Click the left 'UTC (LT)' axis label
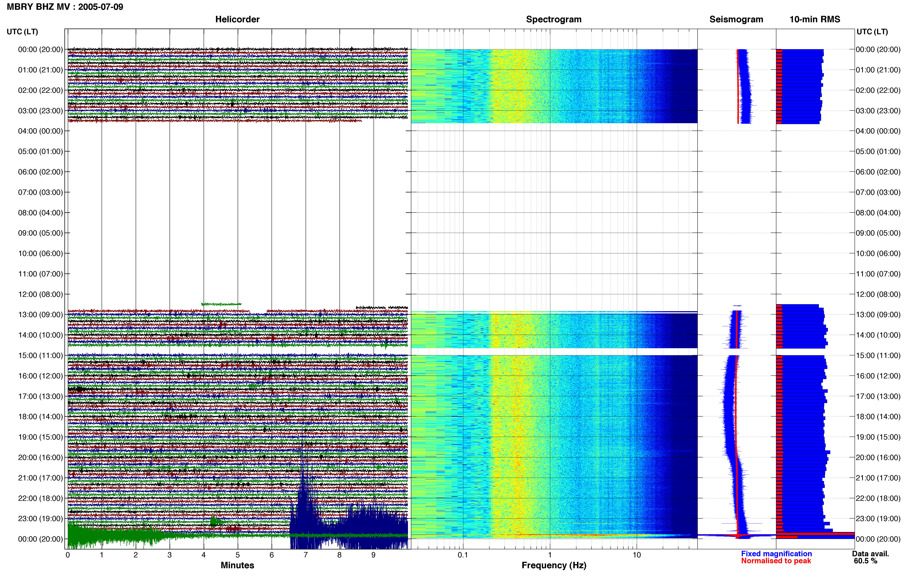This screenshot has height=578, width=924. [22, 32]
